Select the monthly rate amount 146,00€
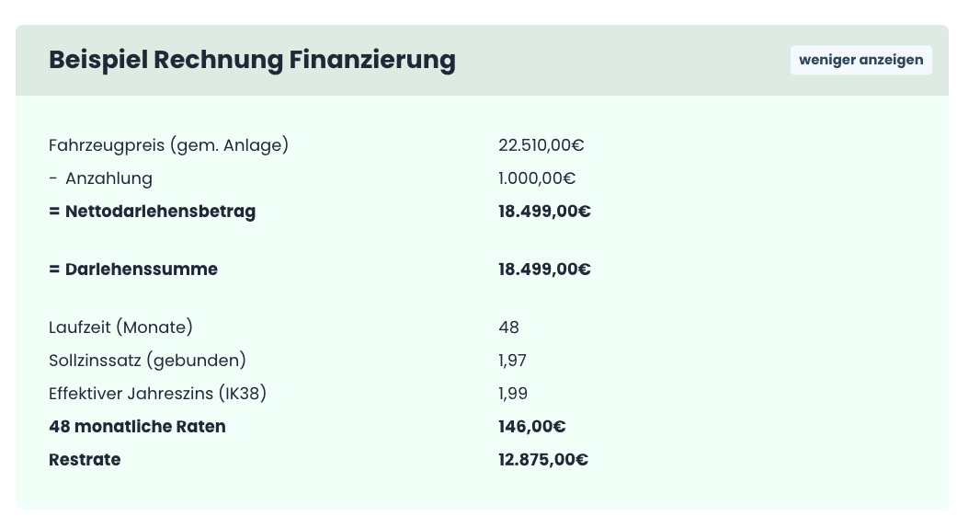Image resolution: width=980 pixels, height=528 pixels. tap(531, 427)
